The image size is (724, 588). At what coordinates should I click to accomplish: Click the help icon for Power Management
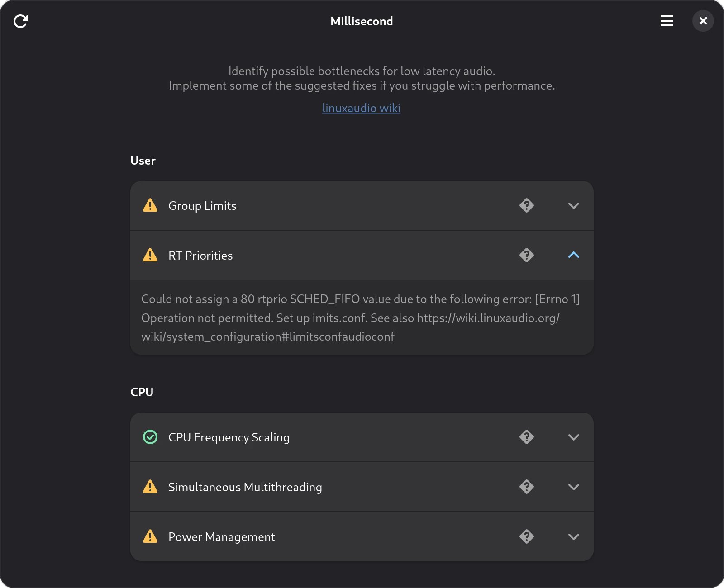[527, 537]
